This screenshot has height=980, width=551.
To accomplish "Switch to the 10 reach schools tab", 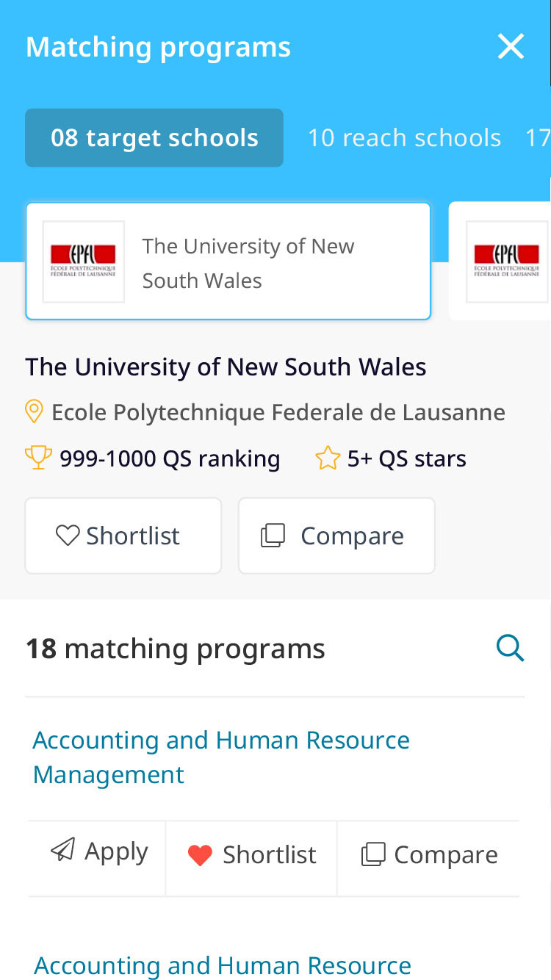I will (404, 138).
